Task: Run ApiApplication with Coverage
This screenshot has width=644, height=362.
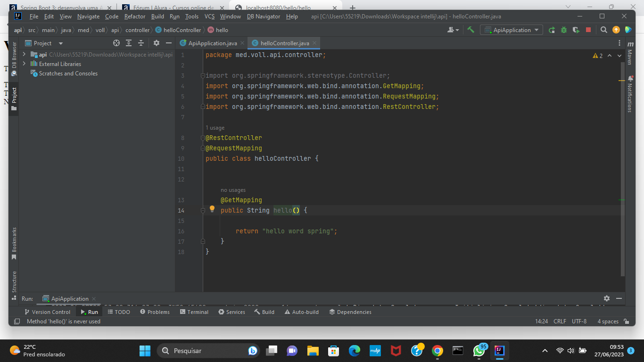Action: point(576,30)
